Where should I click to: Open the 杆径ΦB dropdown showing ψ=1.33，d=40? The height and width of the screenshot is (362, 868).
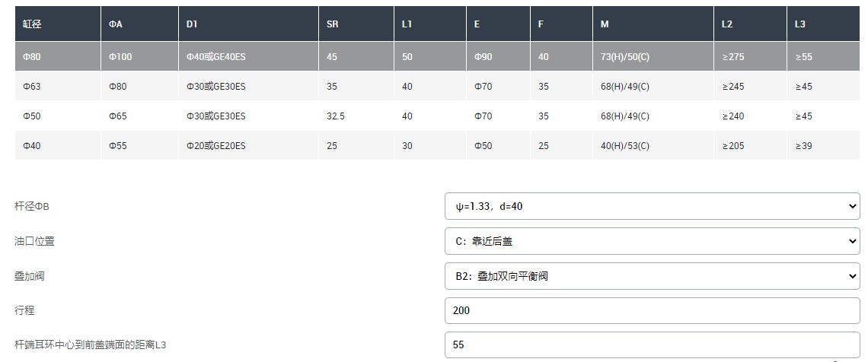pos(652,206)
